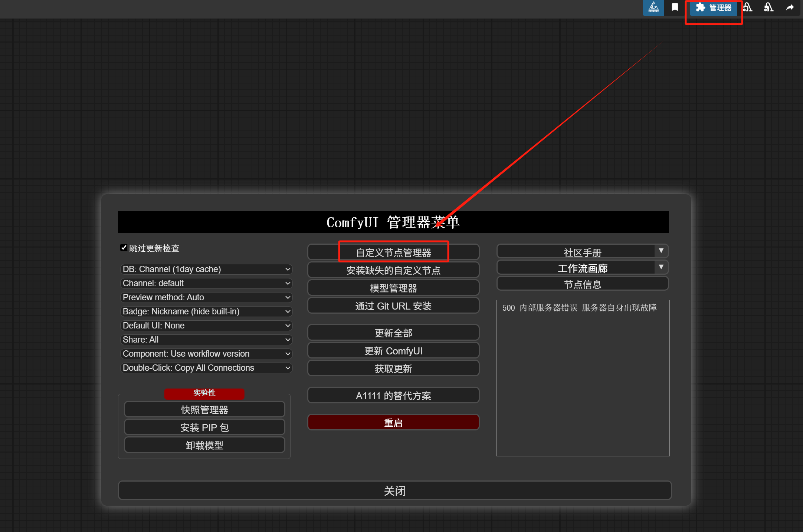Toggle the 跳过更新检查 checkbox
803x532 pixels.
124,248
